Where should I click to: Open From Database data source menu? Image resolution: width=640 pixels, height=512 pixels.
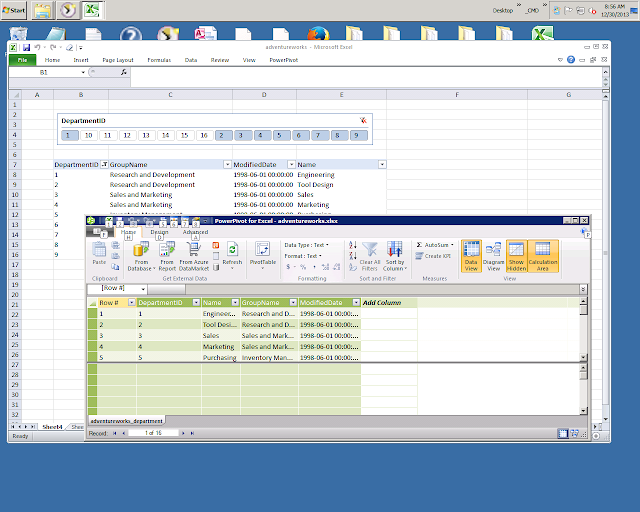point(141,256)
